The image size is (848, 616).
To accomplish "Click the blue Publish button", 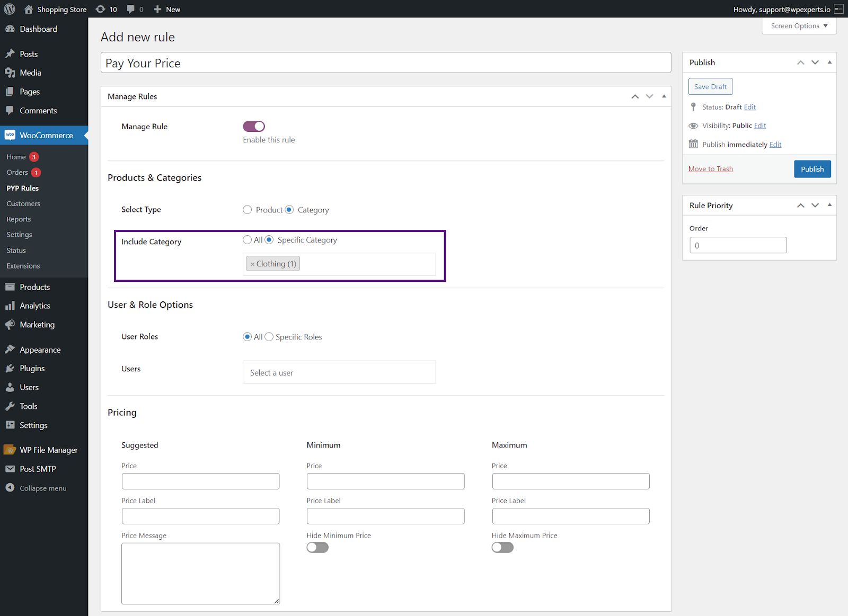I will pyautogui.click(x=812, y=169).
